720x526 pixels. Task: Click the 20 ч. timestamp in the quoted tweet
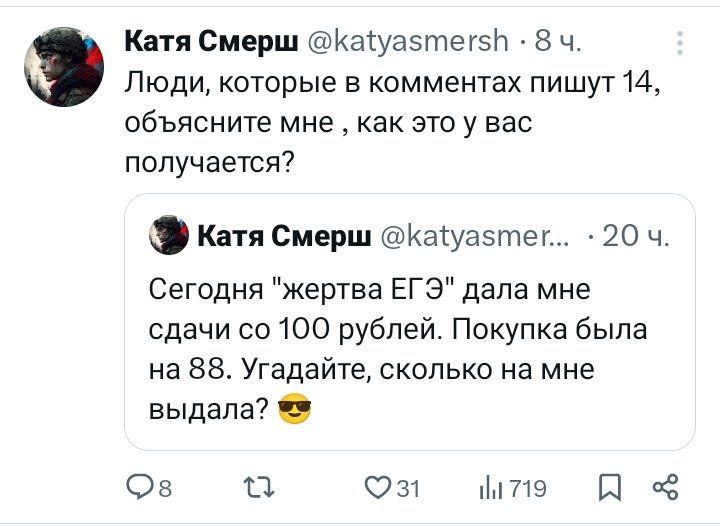click(x=637, y=238)
